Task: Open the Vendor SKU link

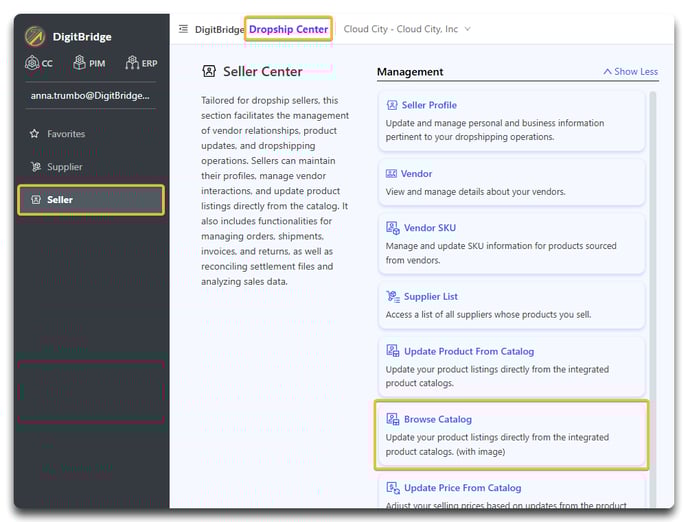Action: tap(430, 228)
